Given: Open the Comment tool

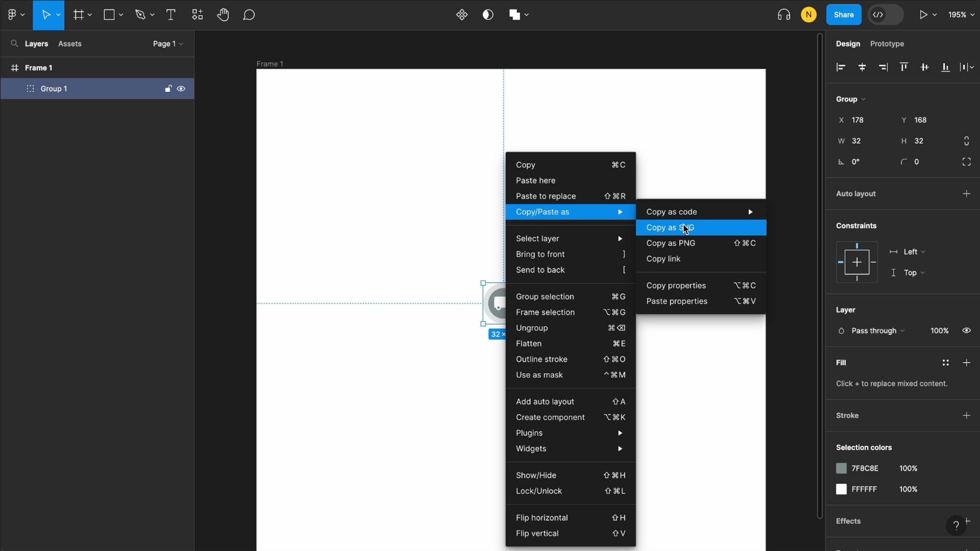Looking at the screenshot, I should pos(249,15).
